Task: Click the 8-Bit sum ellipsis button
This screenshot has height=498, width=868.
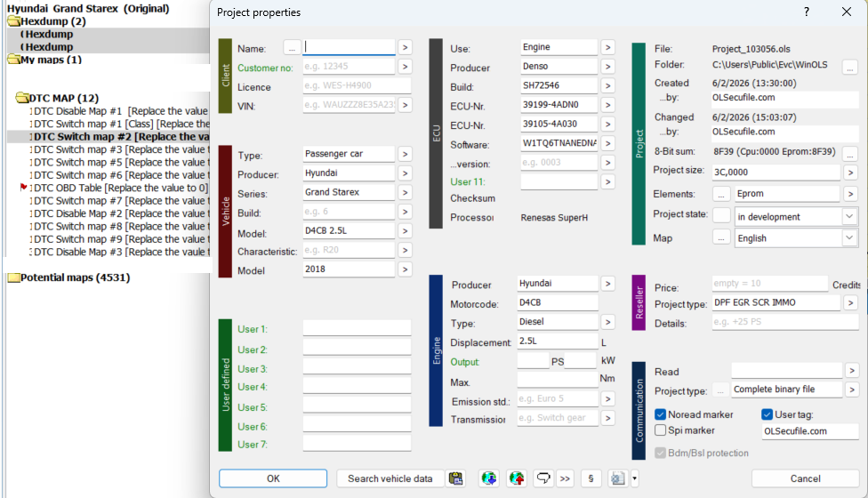Action: coord(849,154)
